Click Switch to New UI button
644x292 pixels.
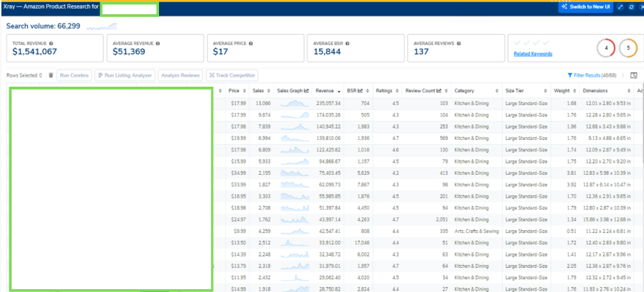click(586, 7)
